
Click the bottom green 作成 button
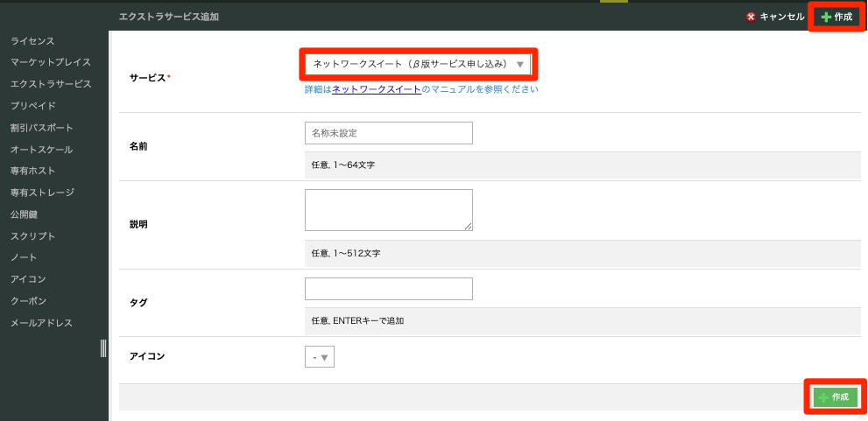coord(835,396)
